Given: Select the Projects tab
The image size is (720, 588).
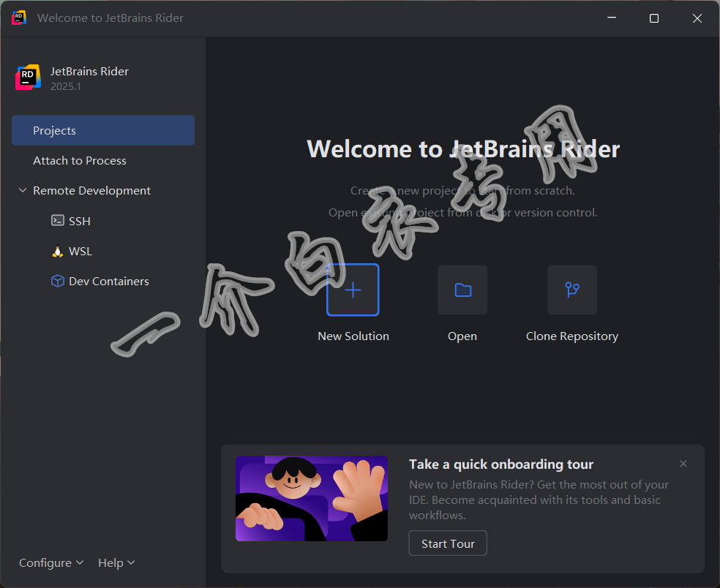Looking at the screenshot, I should tap(103, 130).
